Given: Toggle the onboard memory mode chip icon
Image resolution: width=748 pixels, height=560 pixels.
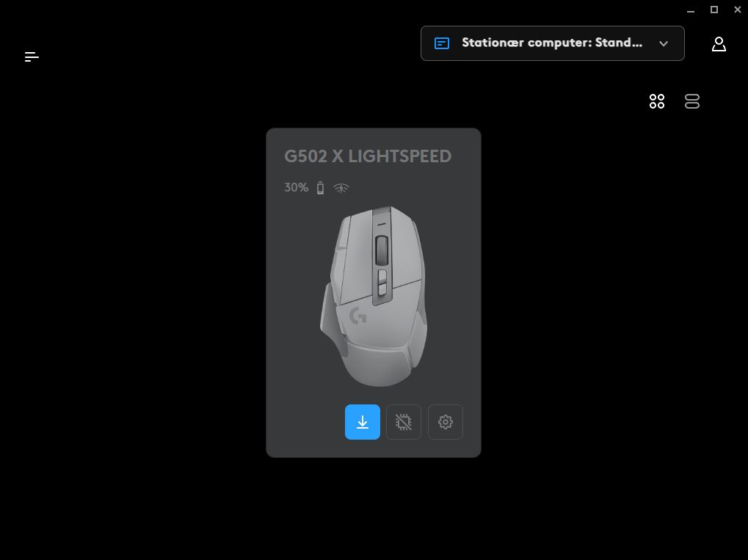Looking at the screenshot, I should [x=404, y=422].
